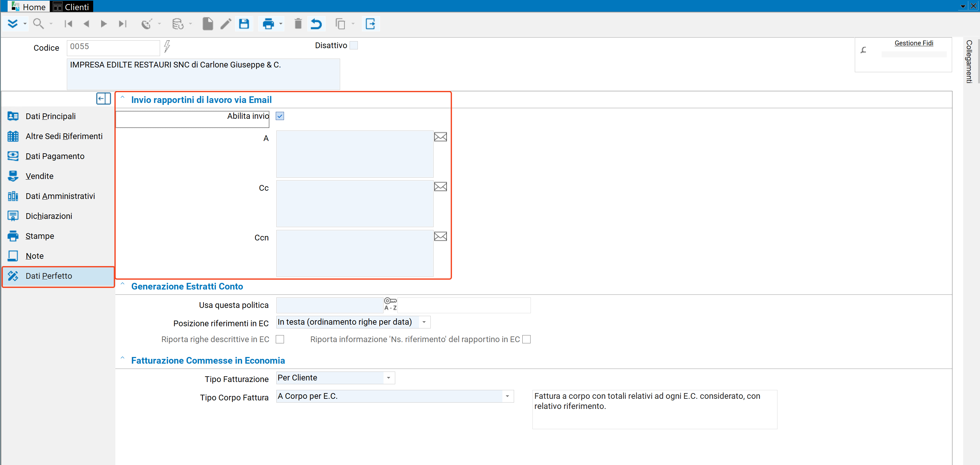Click the printer icon
The image size is (980, 465).
point(268,24)
